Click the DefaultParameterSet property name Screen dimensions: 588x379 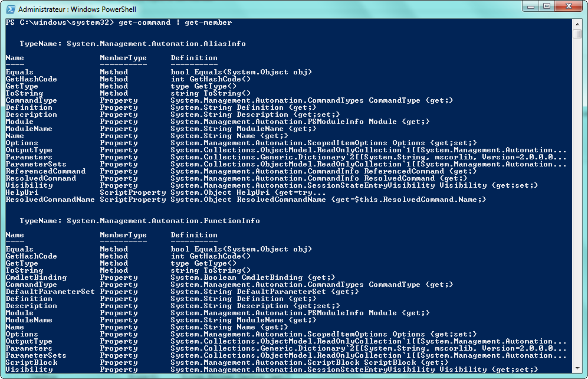[x=50, y=292]
